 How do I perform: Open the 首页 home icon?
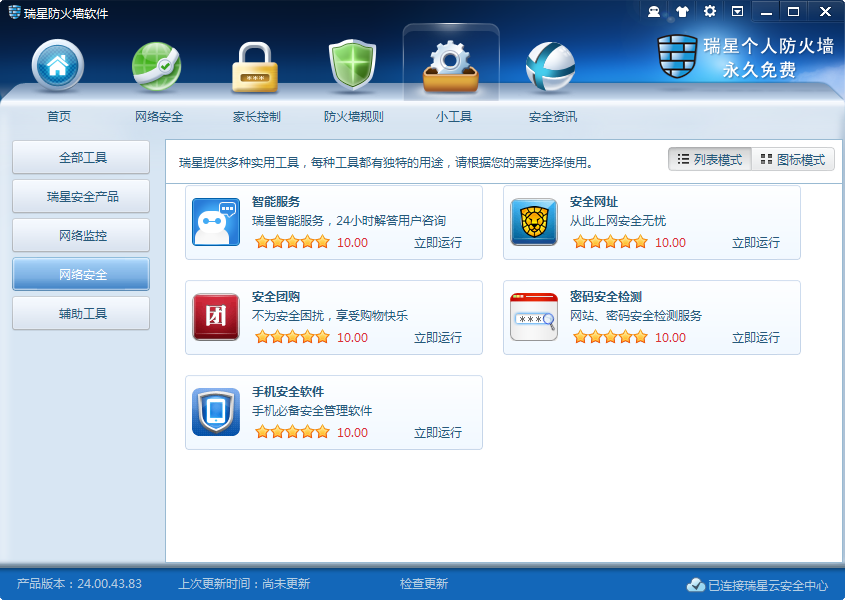[57, 67]
